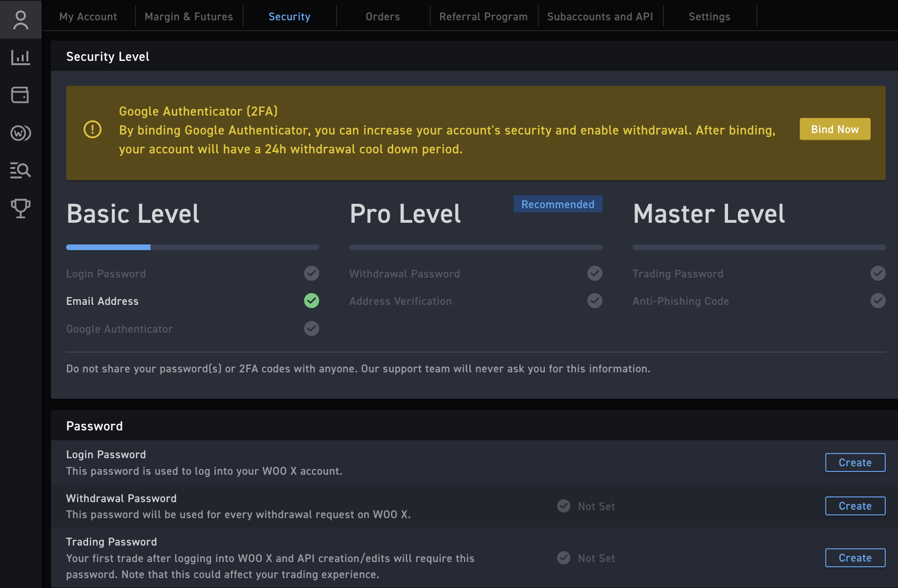Click Not Set text for Trading Password

click(596, 558)
